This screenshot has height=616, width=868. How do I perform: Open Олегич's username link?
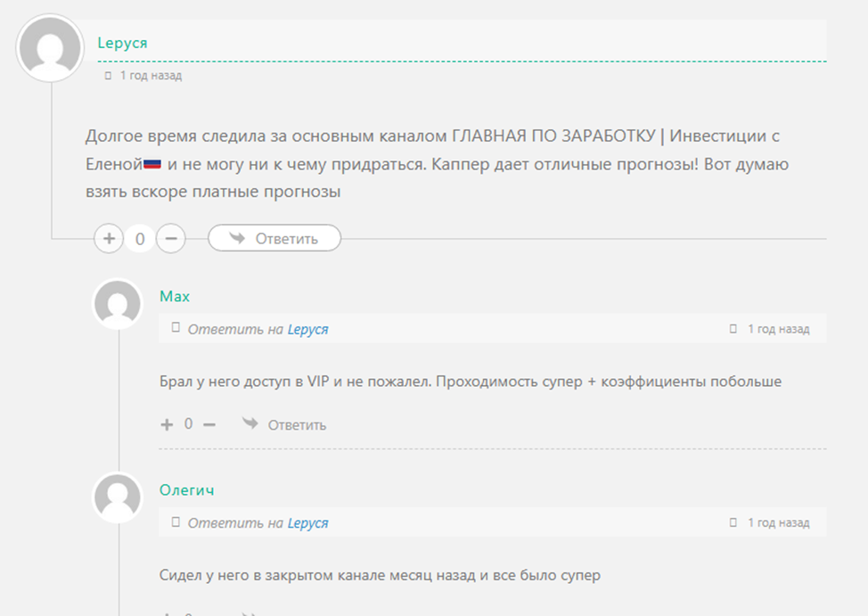[x=186, y=490]
